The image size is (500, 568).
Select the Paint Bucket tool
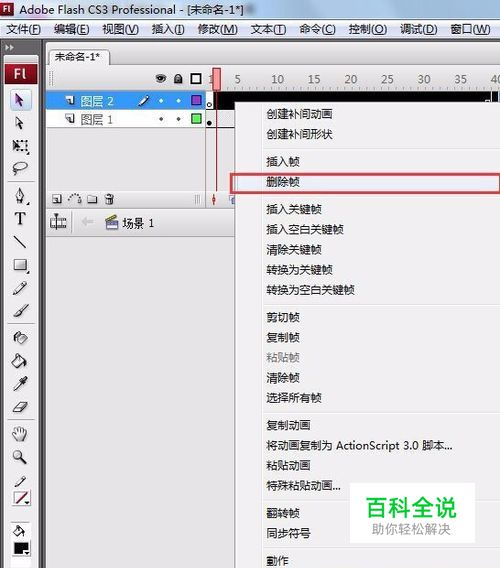coord(19,360)
